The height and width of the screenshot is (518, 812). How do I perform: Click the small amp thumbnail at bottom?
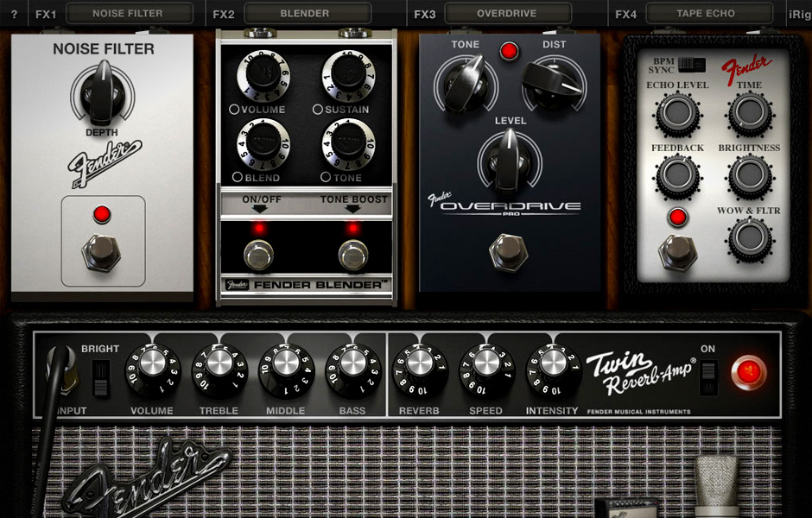click(x=627, y=508)
